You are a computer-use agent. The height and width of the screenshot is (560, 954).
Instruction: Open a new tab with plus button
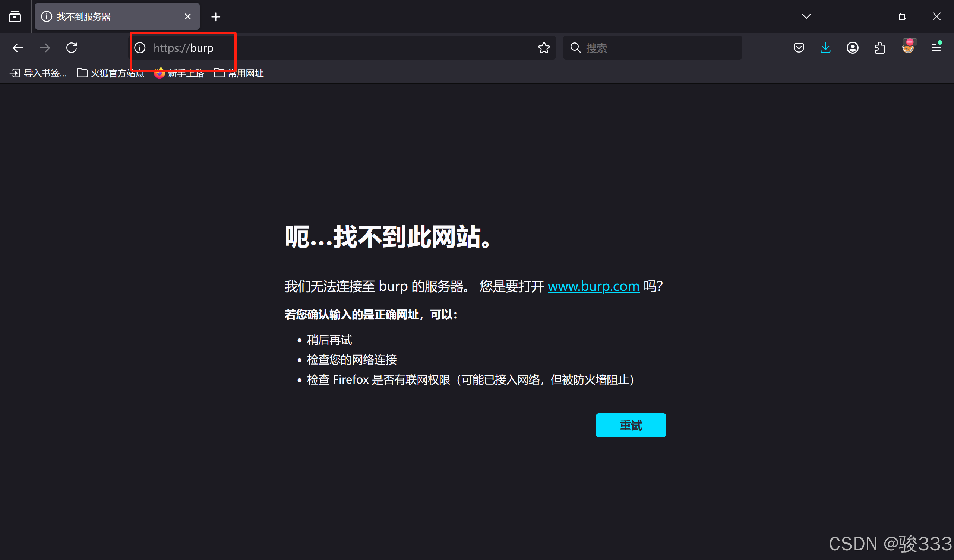[216, 17]
